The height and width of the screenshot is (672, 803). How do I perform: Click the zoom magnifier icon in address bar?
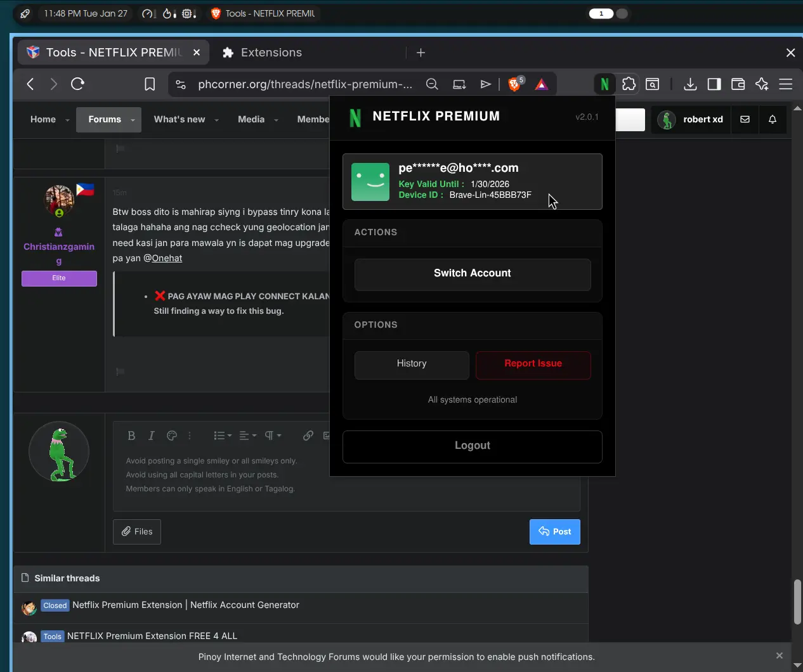point(432,84)
